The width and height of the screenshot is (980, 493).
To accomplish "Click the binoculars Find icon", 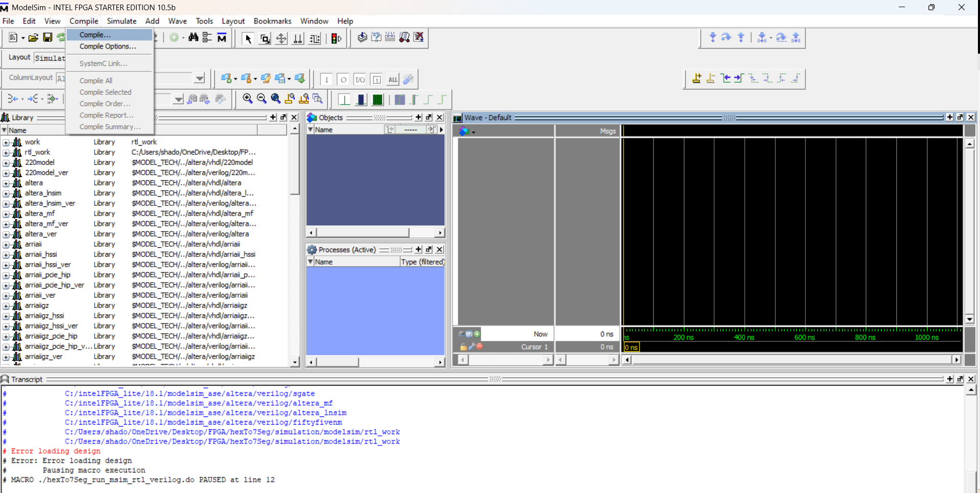I will pyautogui.click(x=193, y=38).
